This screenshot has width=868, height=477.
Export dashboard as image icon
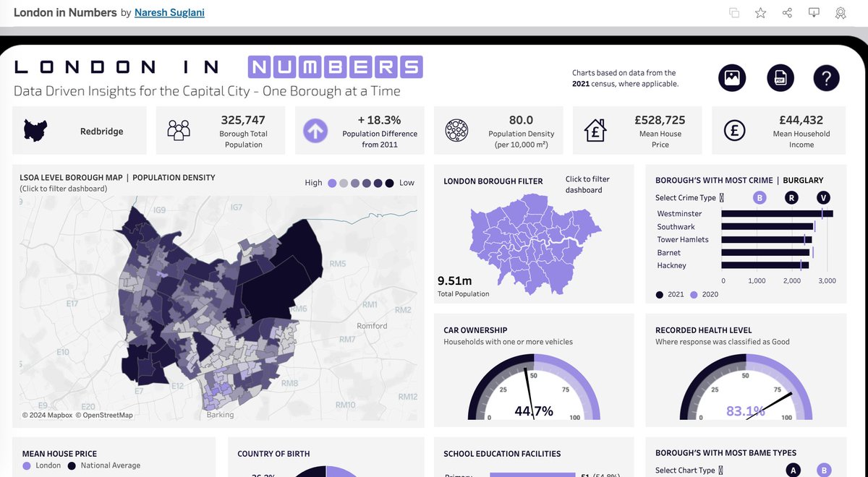pos(732,78)
